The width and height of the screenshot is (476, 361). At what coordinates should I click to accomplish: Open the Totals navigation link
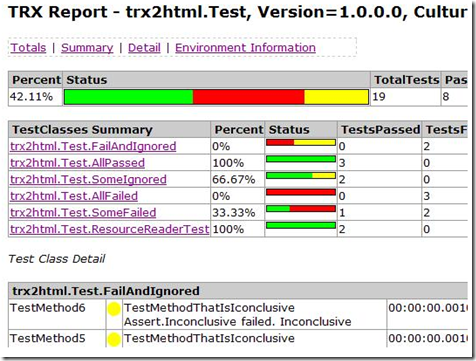28,48
